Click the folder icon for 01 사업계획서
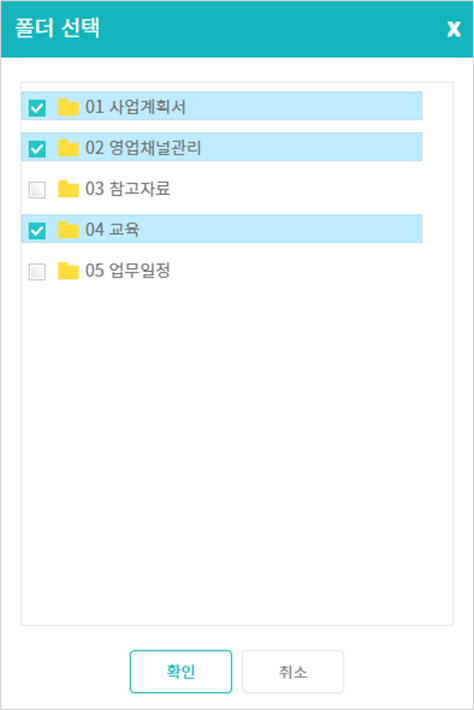 pyautogui.click(x=68, y=107)
